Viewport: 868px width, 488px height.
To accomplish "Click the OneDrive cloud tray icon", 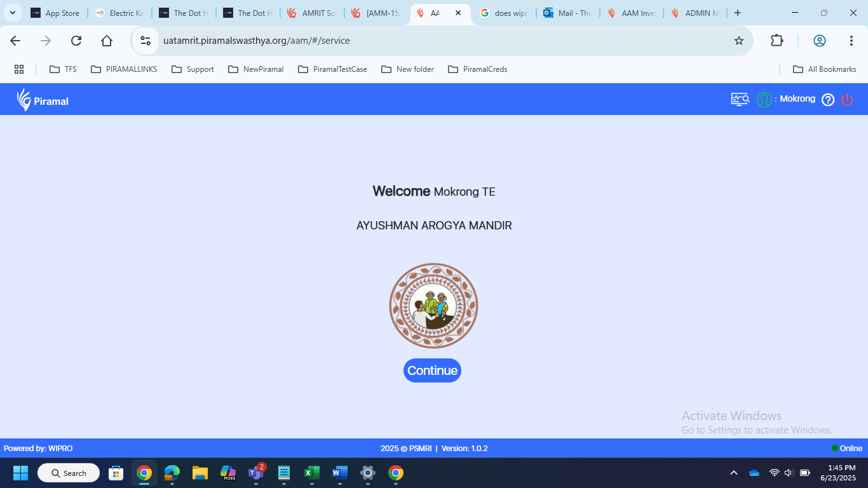I will tap(754, 473).
